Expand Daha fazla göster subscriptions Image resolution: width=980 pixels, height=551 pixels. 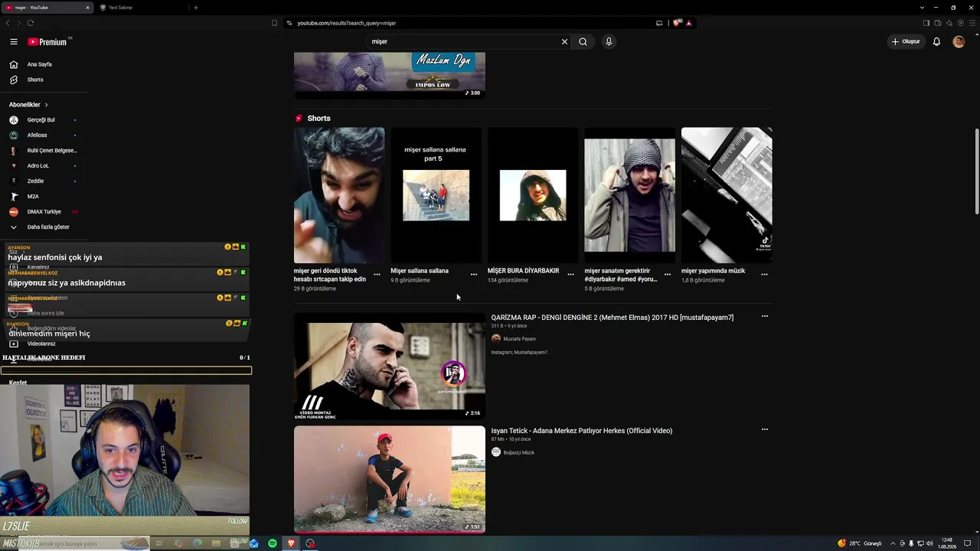coord(48,227)
